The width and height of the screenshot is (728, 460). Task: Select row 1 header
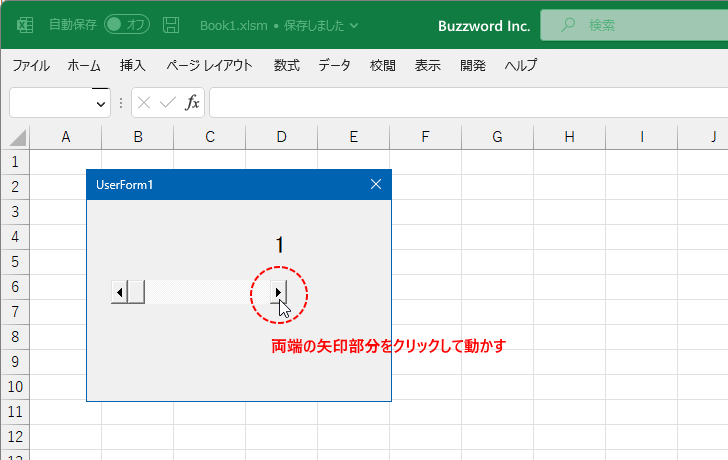15,162
